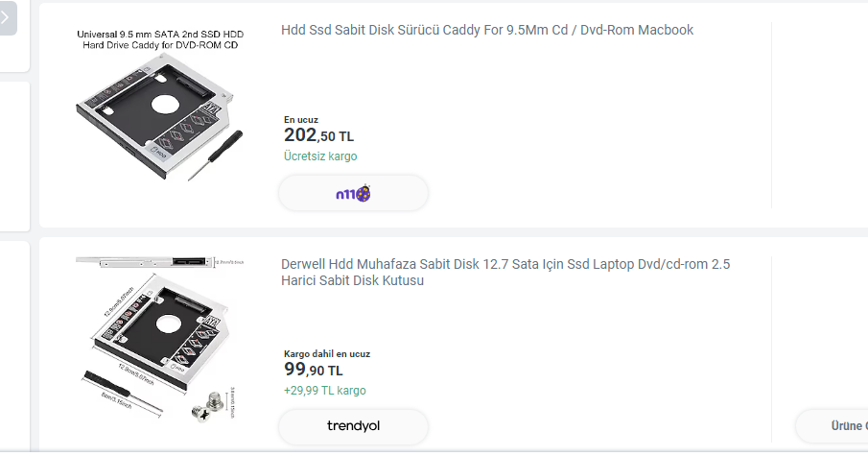Select the 202,50 TL price

tap(318, 135)
